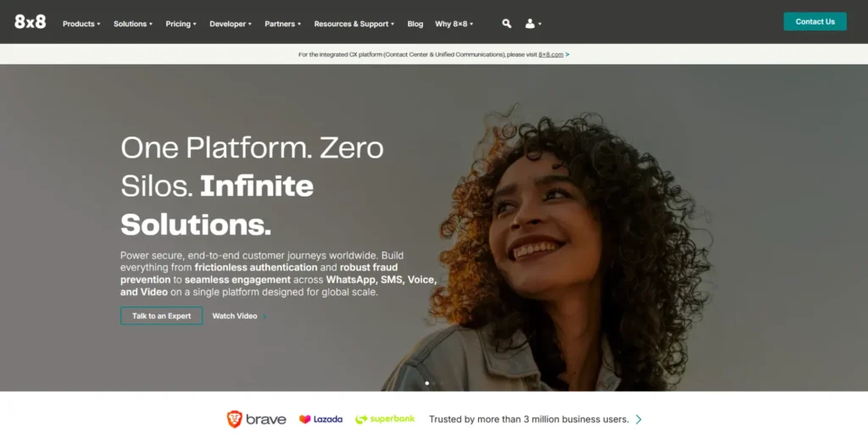This screenshot has width=868, height=444.
Task: Expand the Pricing dropdown menu
Action: point(181,24)
